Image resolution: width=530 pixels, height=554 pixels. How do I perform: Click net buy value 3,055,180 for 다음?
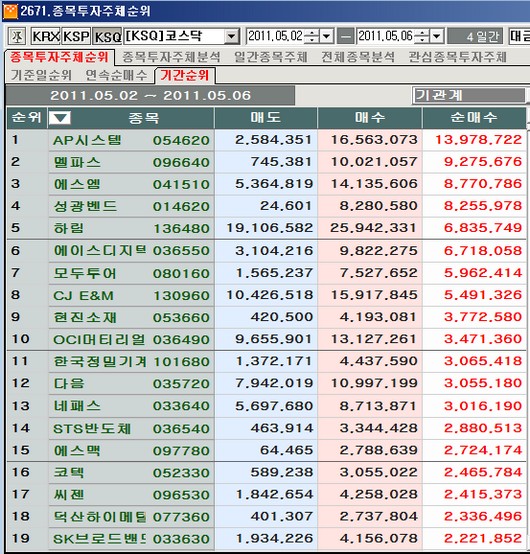coord(483,383)
